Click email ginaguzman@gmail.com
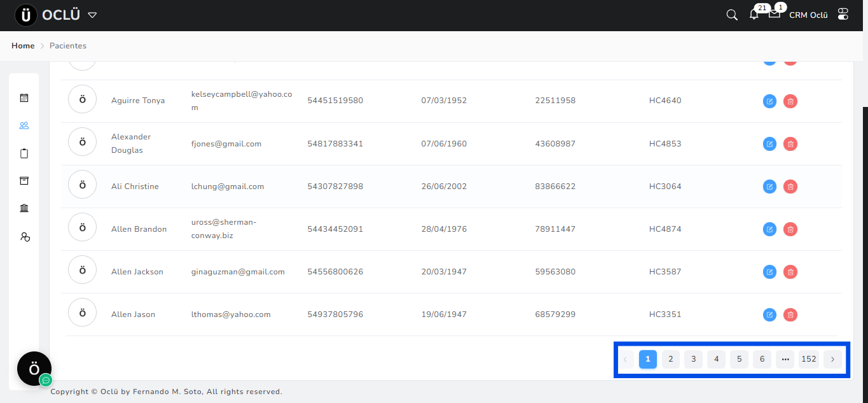The image size is (868, 403). coord(238,272)
